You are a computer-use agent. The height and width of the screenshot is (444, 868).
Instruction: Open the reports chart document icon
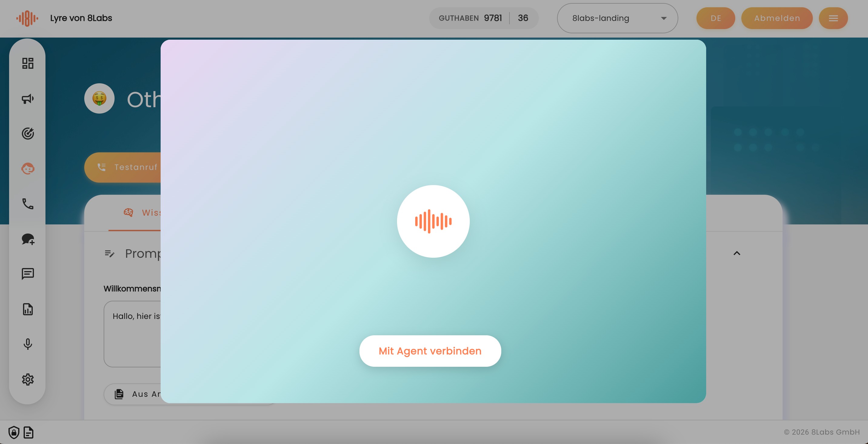28,309
